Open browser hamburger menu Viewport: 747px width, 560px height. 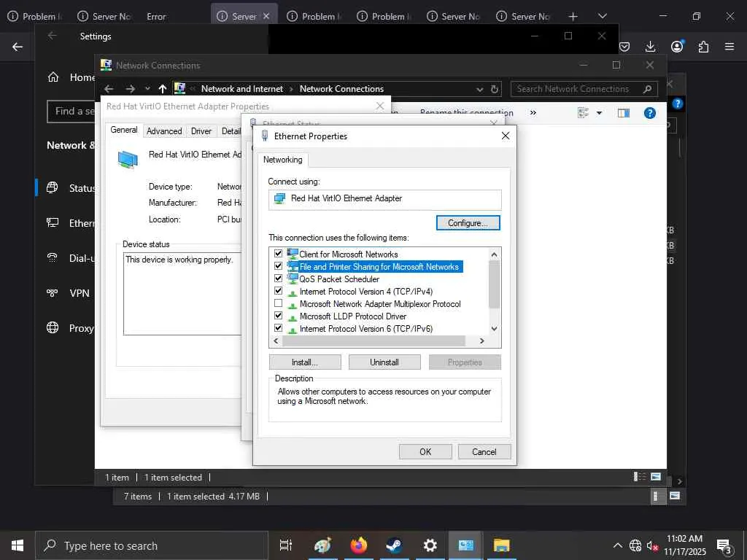[x=729, y=47]
